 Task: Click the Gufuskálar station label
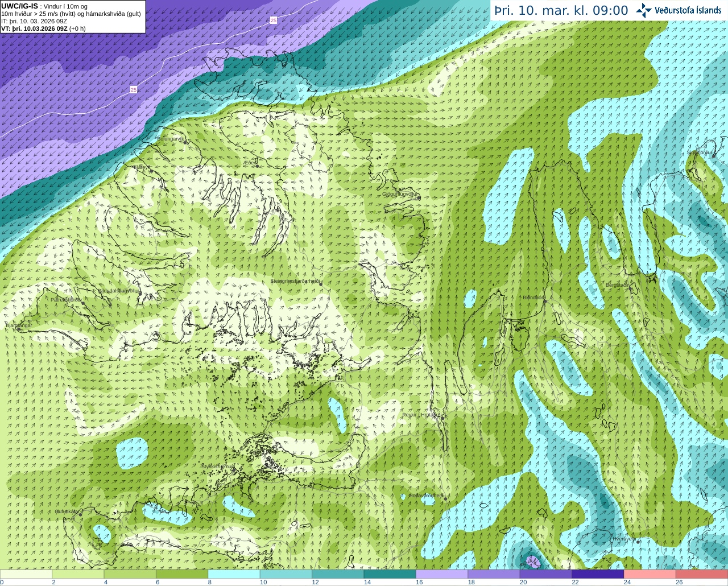click(67, 511)
